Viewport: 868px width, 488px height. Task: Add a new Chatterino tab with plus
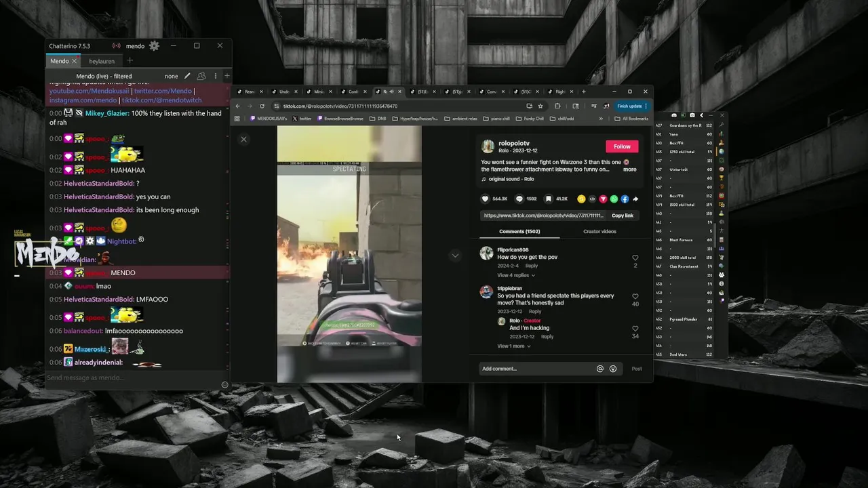pos(130,61)
